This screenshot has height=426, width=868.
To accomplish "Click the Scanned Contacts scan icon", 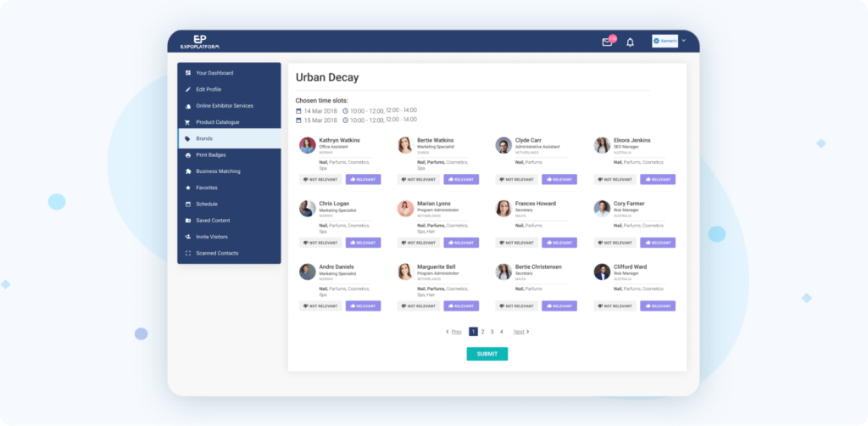I will (188, 253).
